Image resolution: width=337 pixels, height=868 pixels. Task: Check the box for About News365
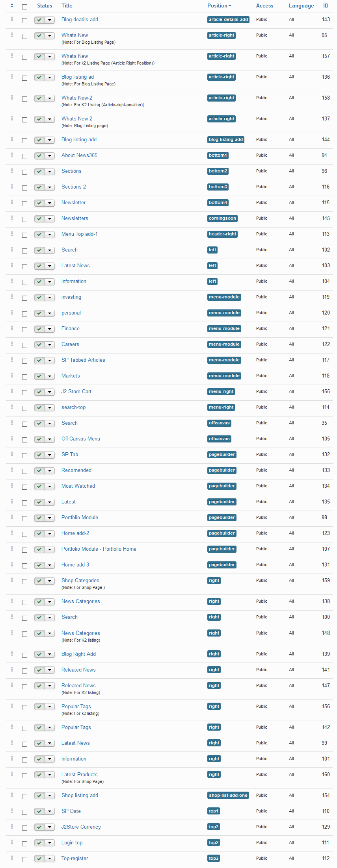coord(24,156)
